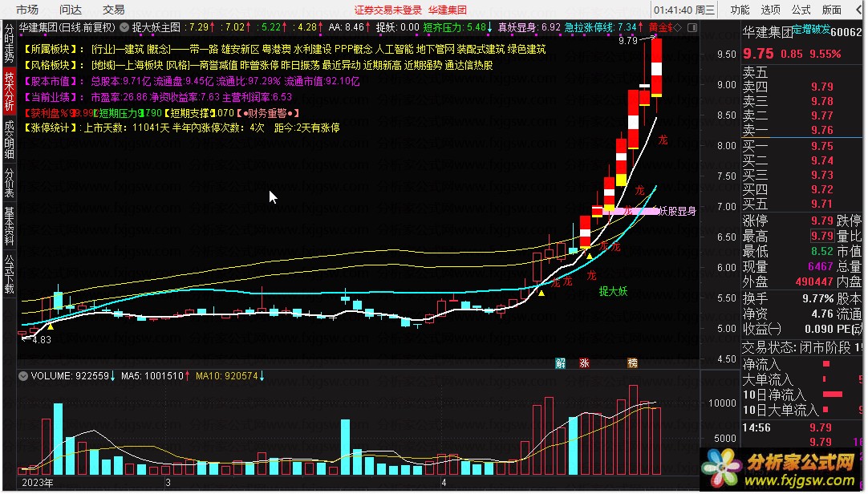
Task: Click the 急拉涨停线: 7.34 indicator value
Action: pyautogui.click(x=604, y=27)
